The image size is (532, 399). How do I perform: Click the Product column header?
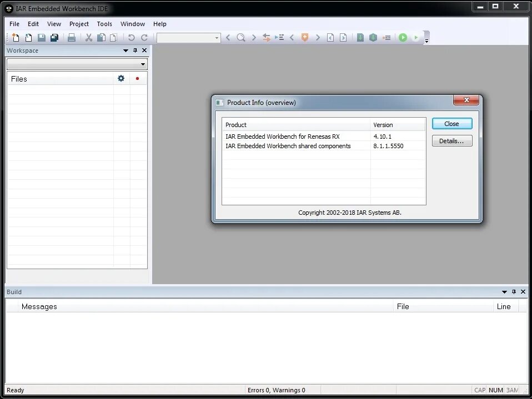296,125
